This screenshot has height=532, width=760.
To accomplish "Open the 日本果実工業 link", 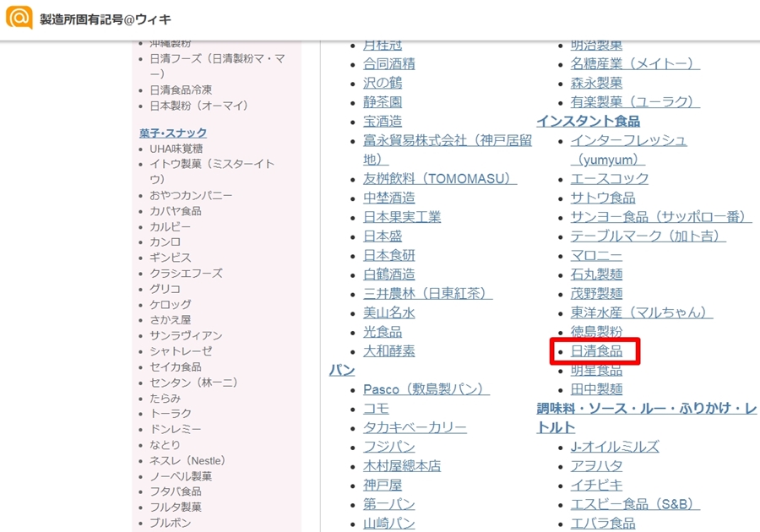I will pyautogui.click(x=402, y=216).
